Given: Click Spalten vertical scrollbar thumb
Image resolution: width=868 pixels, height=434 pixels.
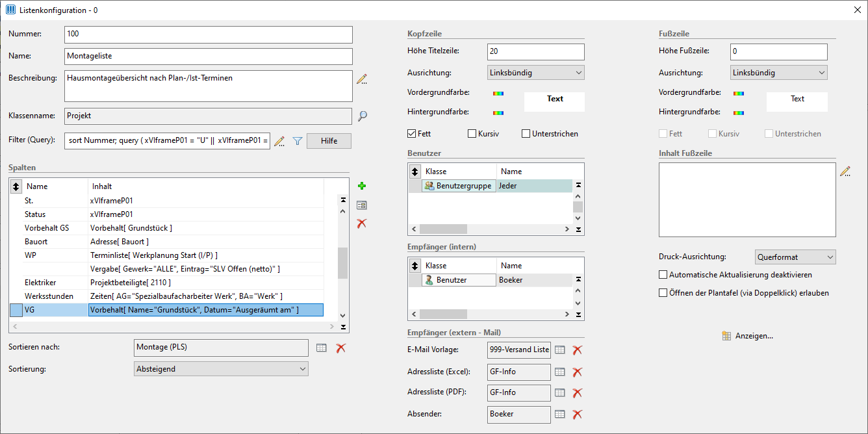Looking at the screenshot, I should [x=343, y=262].
